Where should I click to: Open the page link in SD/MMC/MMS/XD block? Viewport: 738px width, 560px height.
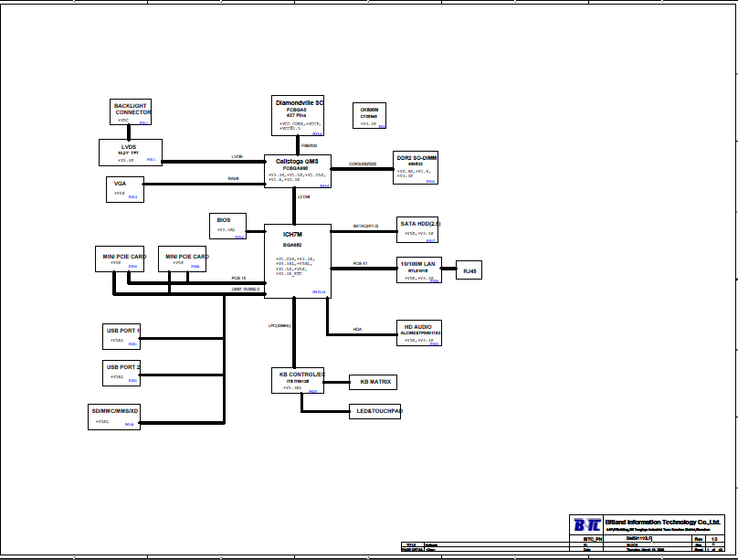pyautogui.click(x=129, y=425)
